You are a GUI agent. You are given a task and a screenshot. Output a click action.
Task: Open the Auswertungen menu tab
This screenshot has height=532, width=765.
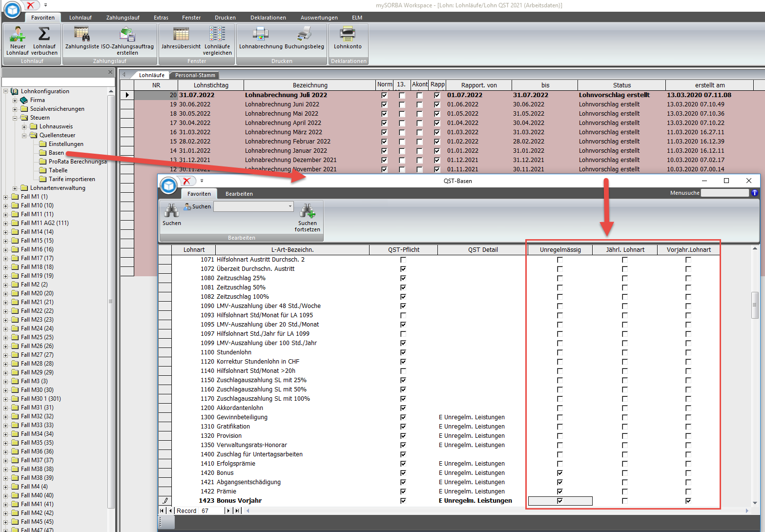[319, 18]
